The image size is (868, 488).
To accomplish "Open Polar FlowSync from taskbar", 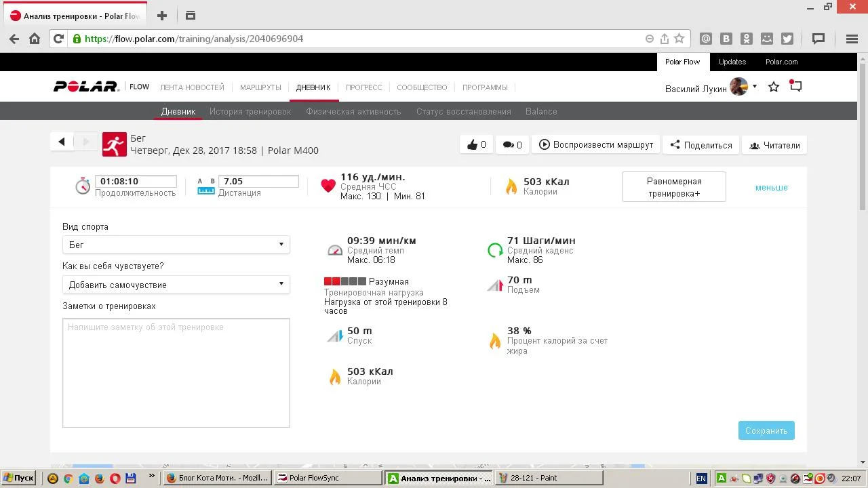I will point(327,478).
